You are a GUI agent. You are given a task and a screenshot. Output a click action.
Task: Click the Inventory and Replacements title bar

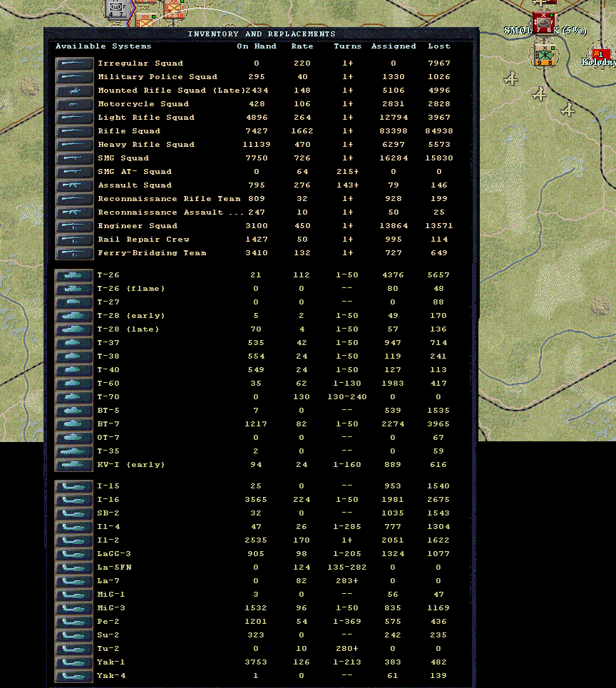pyautogui.click(x=261, y=34)
